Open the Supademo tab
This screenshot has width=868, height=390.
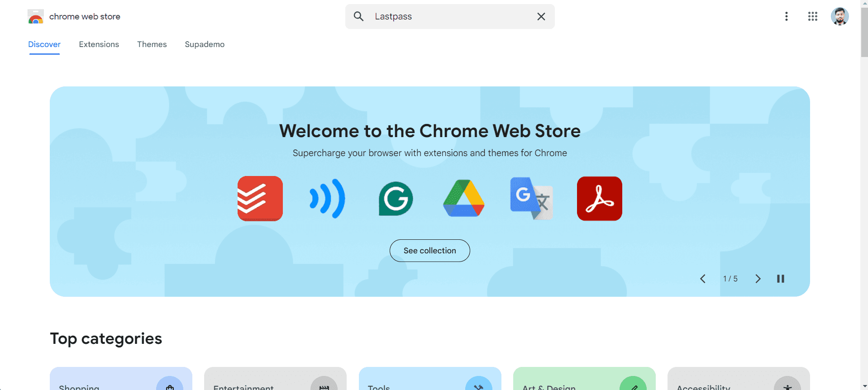(205, 44)
